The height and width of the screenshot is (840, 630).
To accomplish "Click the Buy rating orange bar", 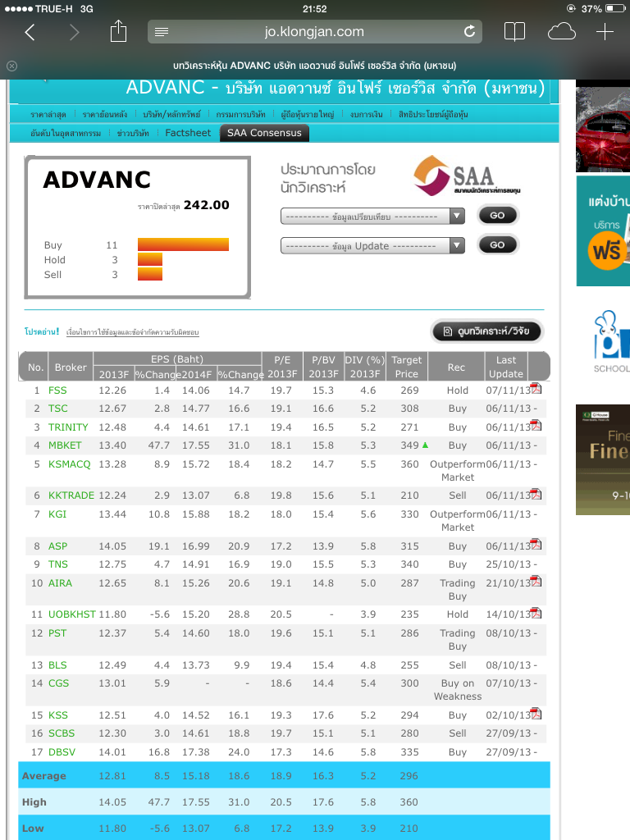I will pos(183,244).
